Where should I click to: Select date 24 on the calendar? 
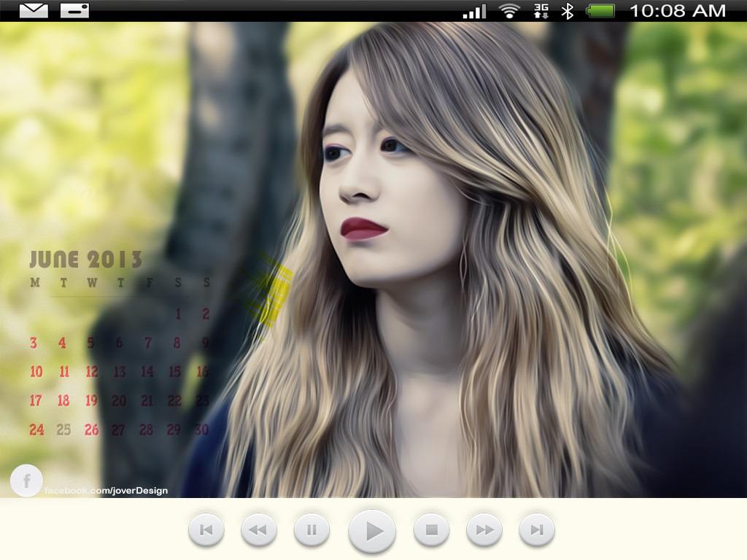tap(36, 429)
